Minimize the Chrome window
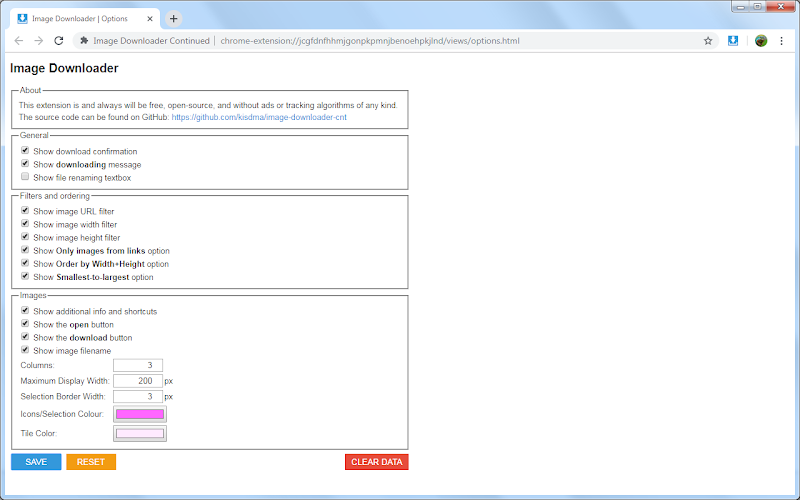 tap(741, 7)
